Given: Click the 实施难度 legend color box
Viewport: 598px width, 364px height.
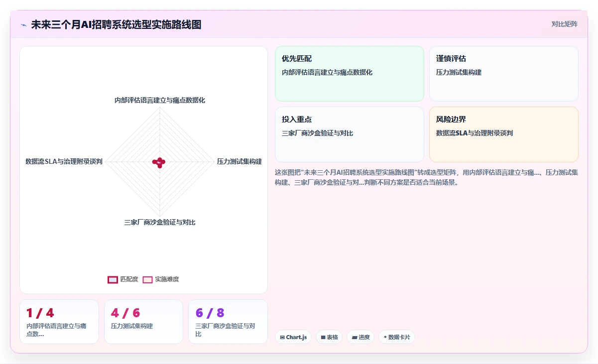Looking at the screenshot, I should click(147, 280).
